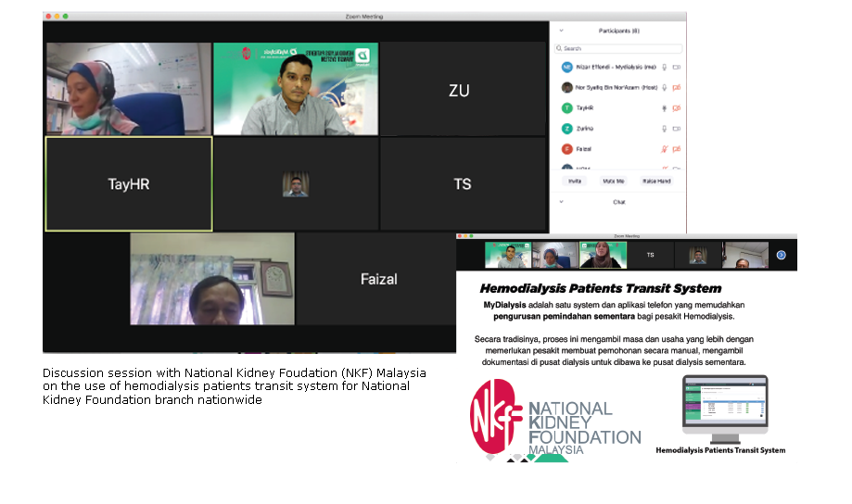Toggle Raise Hand in participants panel
The width and height of the screenshot is (852, 504).
tap(656, 181)
